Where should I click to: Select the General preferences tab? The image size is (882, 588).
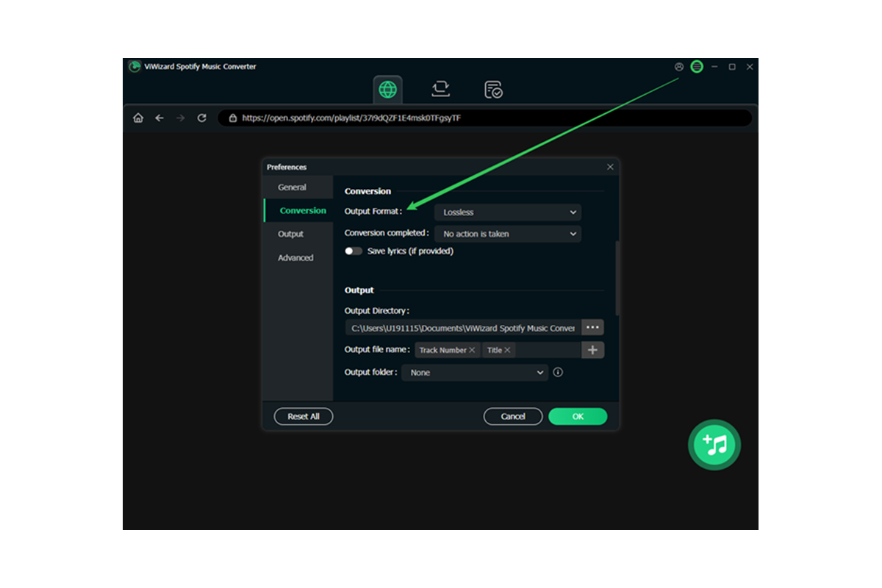point(293,187)
